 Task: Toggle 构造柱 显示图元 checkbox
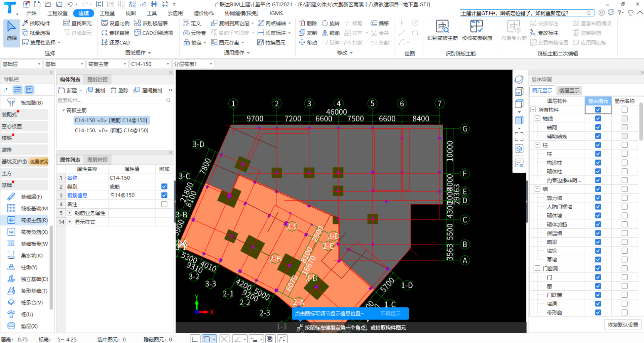pyautogui.click(x=598, y=163)
